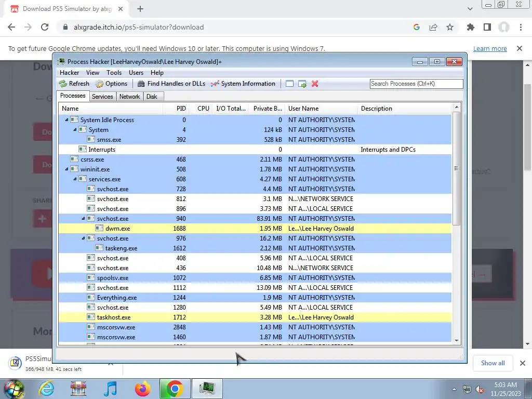Click the window with green arrow toolbar icon

[x=302, y=84]
